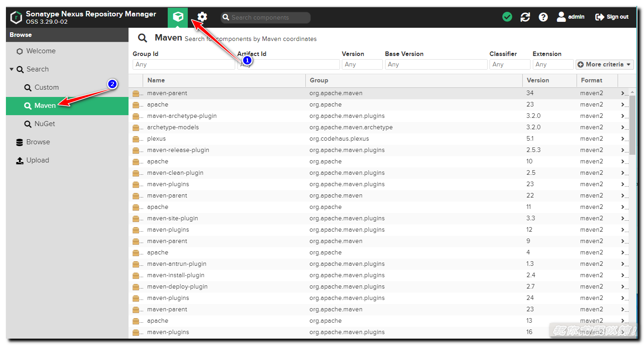Click the package icon of maven-site-plugin row
This screenshot has height=345, width=644.
(x=136, y=218)
